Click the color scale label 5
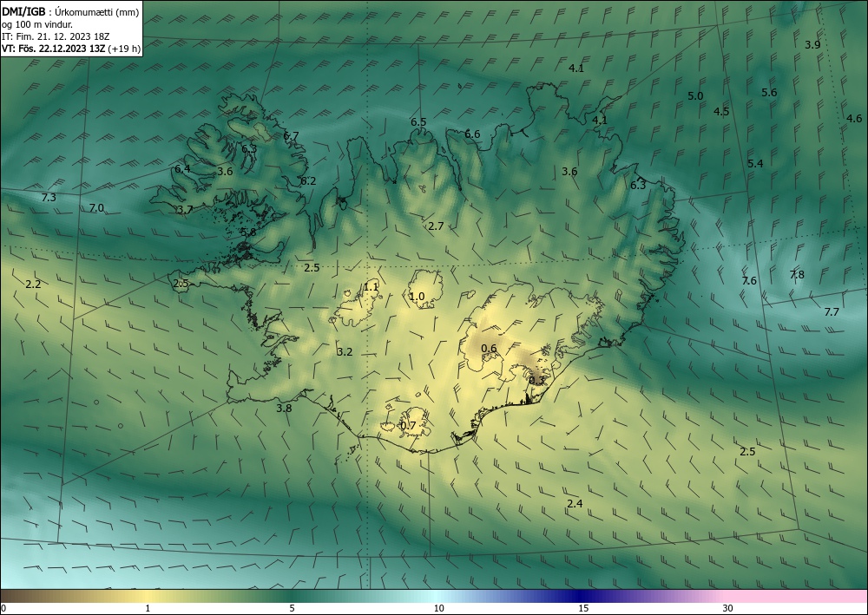 pos(292,608)
